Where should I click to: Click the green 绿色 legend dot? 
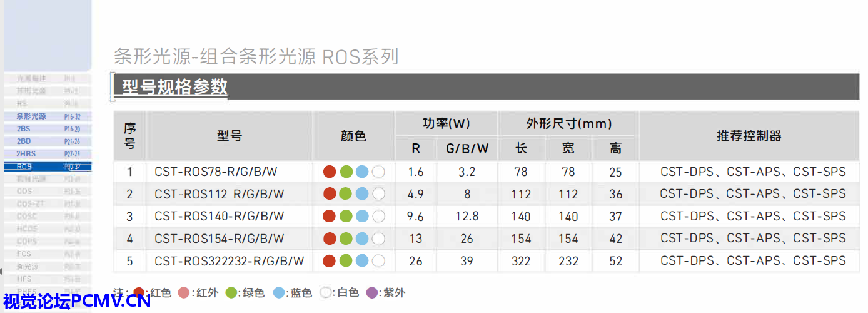point(231,293)
